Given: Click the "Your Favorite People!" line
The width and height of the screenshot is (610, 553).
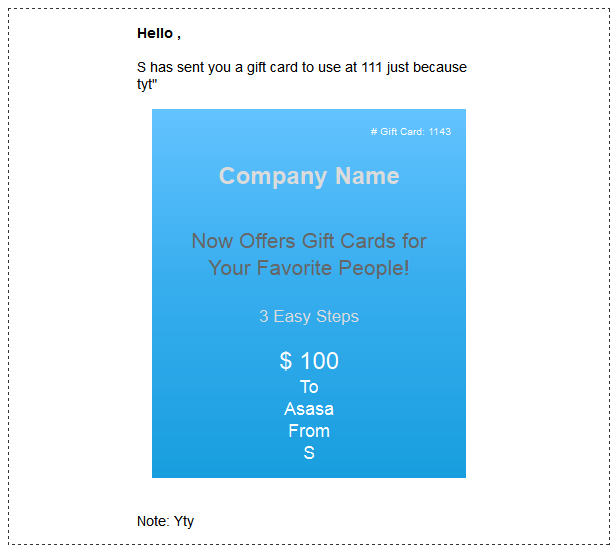Looking at the screenshot, I should (309, 268).
